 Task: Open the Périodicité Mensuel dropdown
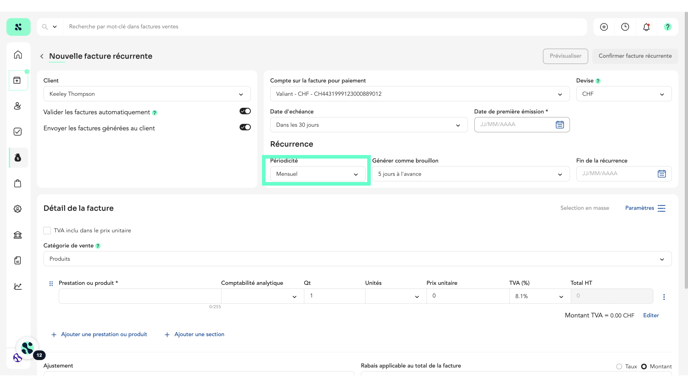pyautogui.click(x=317, y=174)
